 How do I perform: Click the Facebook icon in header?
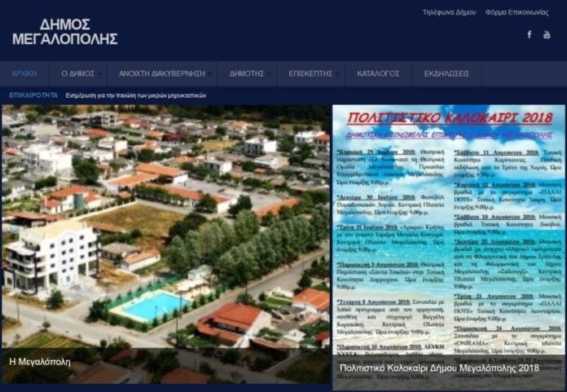[x=529, y=34]
